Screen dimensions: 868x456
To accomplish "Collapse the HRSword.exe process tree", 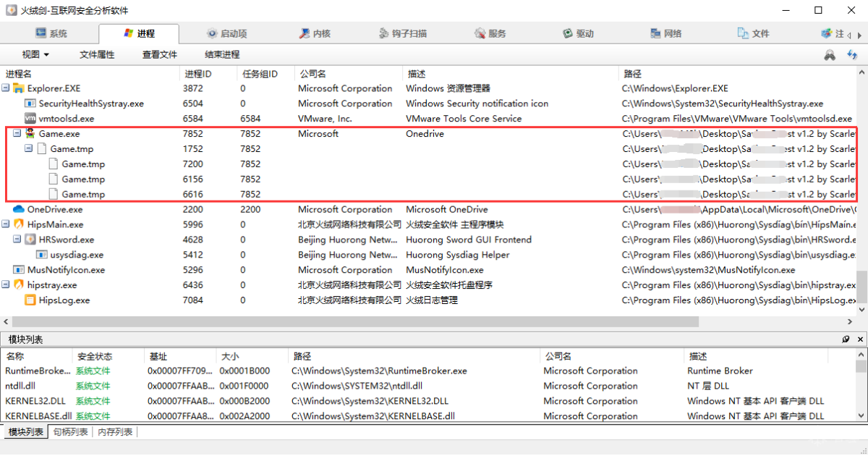I will point(17,240).
